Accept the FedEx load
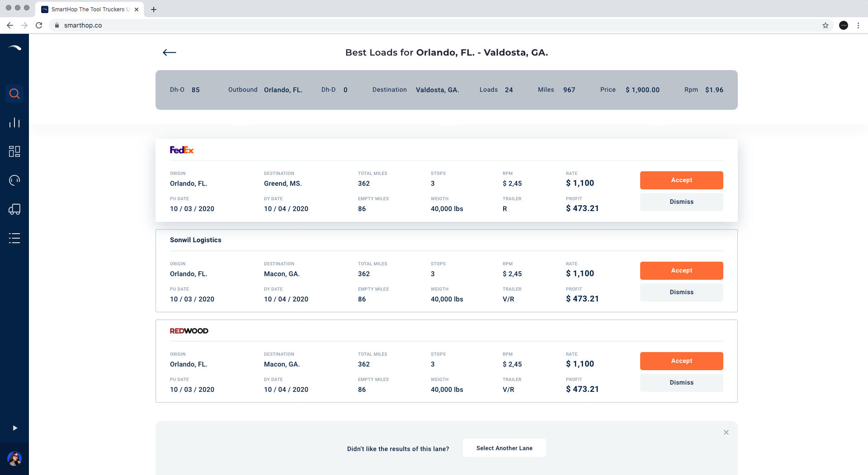The height and width of the screenshot is (475, 868). (681, 180)
